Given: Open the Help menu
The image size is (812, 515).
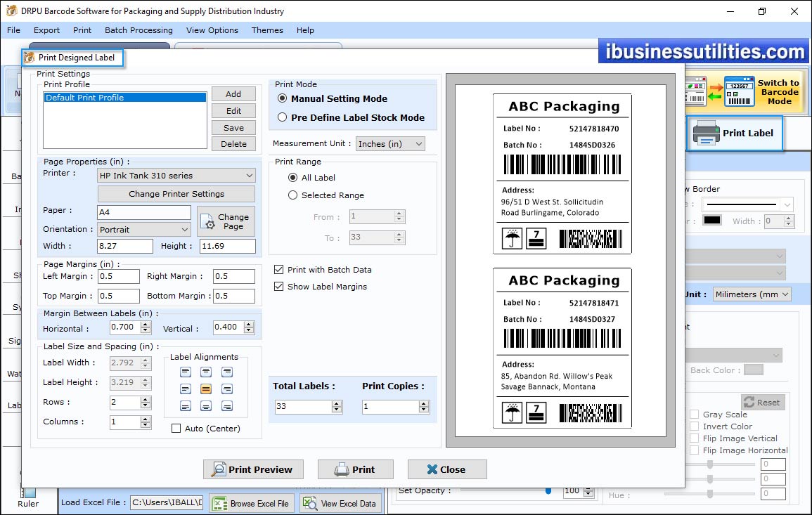Looking at the screenshot, I should coord(305,30).
